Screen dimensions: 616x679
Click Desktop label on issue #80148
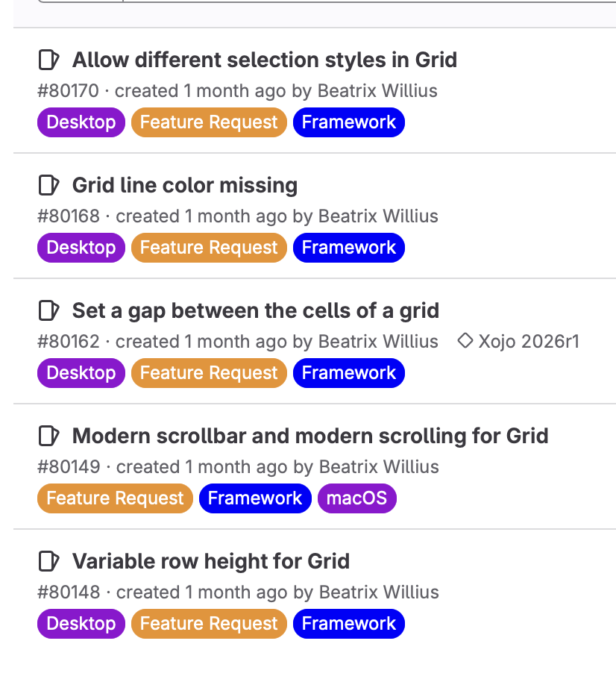[81, 624]
